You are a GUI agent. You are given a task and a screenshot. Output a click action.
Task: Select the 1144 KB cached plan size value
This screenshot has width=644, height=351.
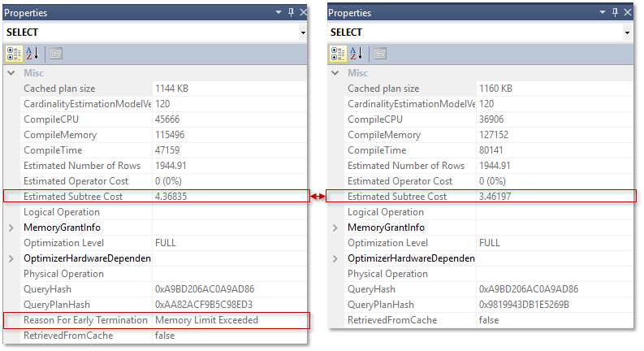click(x=171, y=89)
